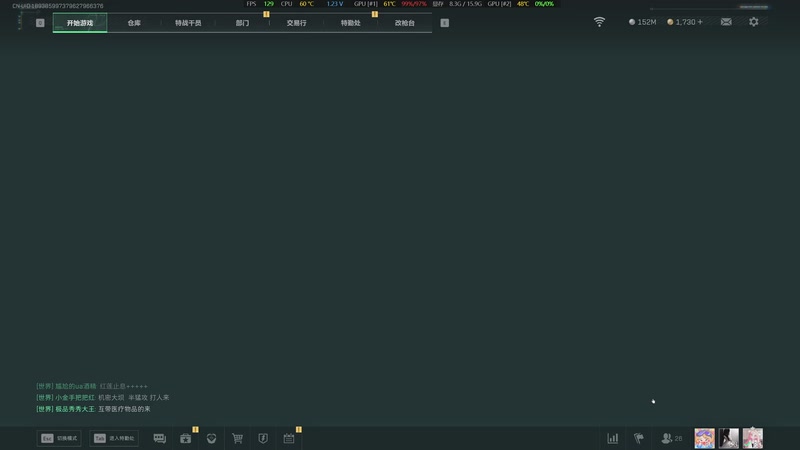Select the colorful cartoon avatar thumbnail

[705, 438]
